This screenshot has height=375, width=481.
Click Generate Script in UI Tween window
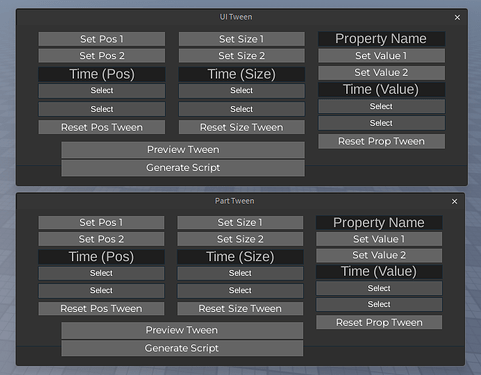(183, 168)
